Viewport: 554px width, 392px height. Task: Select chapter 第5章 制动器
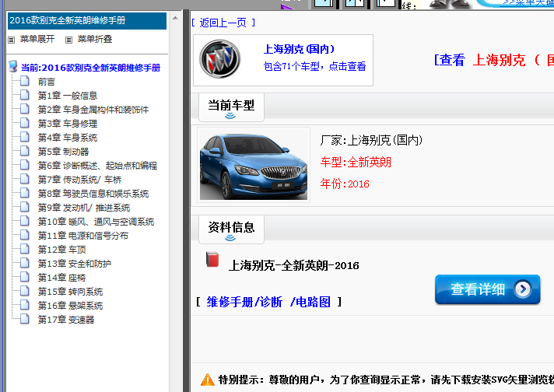click(63, 152)
